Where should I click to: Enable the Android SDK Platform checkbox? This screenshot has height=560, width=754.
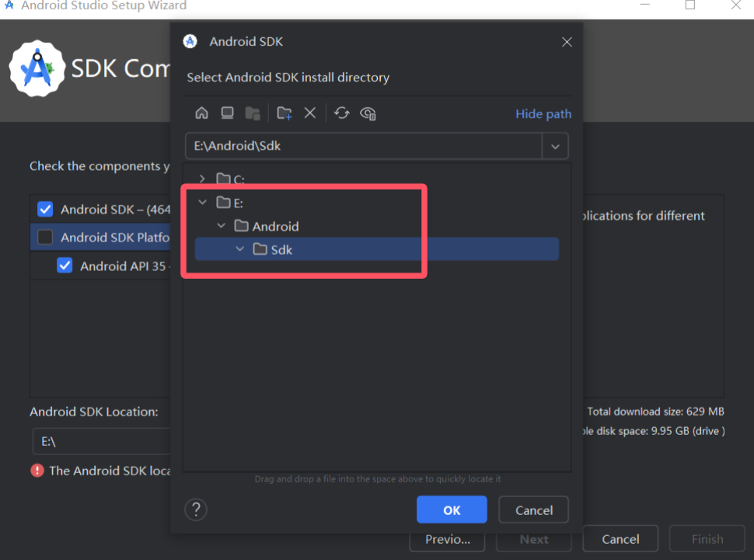click(x=44, y=237)
